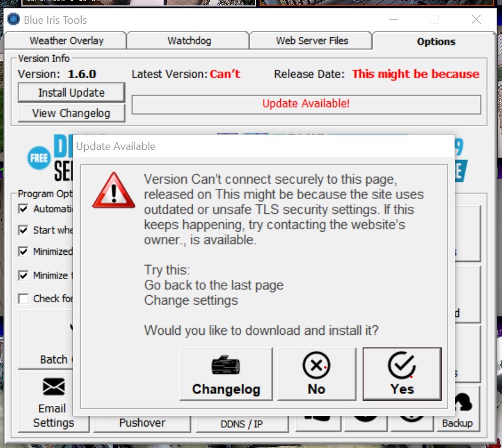This screenshot has width=502, height=448.
Task: Toggle the Start when checkbox
Action: coord(23,230)
